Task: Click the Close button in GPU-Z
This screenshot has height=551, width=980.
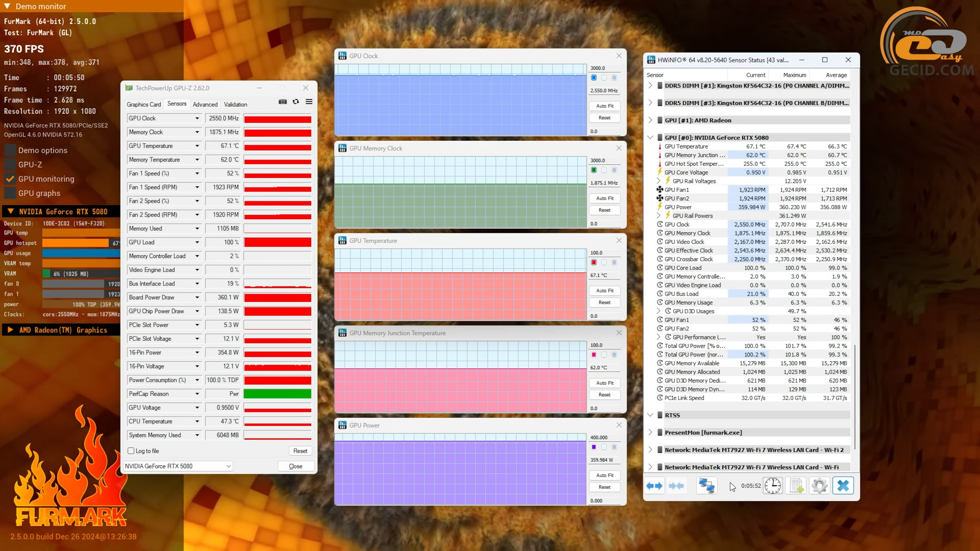Action: [296, 466]
